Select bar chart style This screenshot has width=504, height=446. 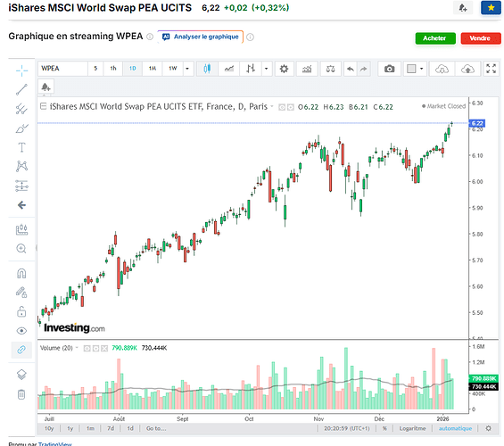[251, 69]
